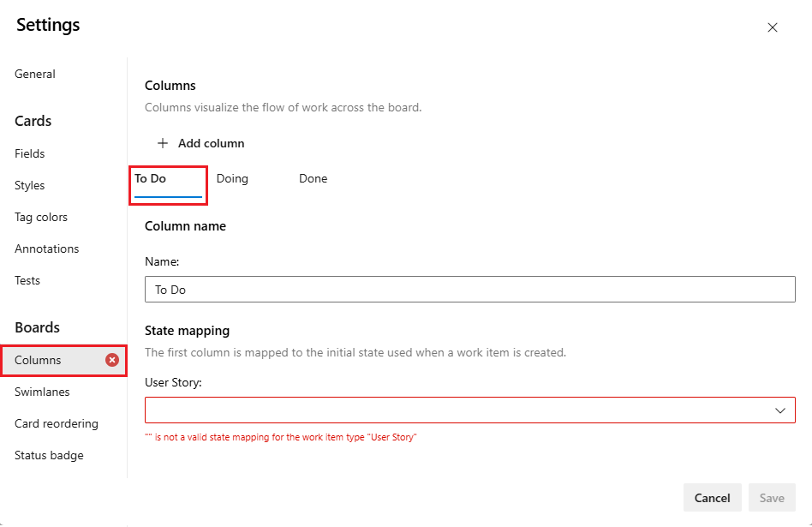
Task: Close the Settings dialog with the X
Action: pos(773,27)
